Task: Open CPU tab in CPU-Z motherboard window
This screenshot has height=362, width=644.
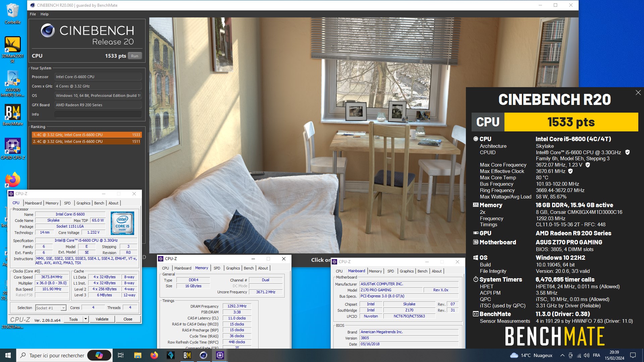Action: [x=339, y=271]
